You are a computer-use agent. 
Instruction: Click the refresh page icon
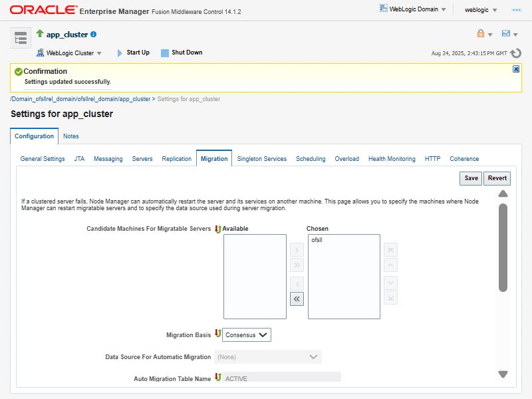516,53
